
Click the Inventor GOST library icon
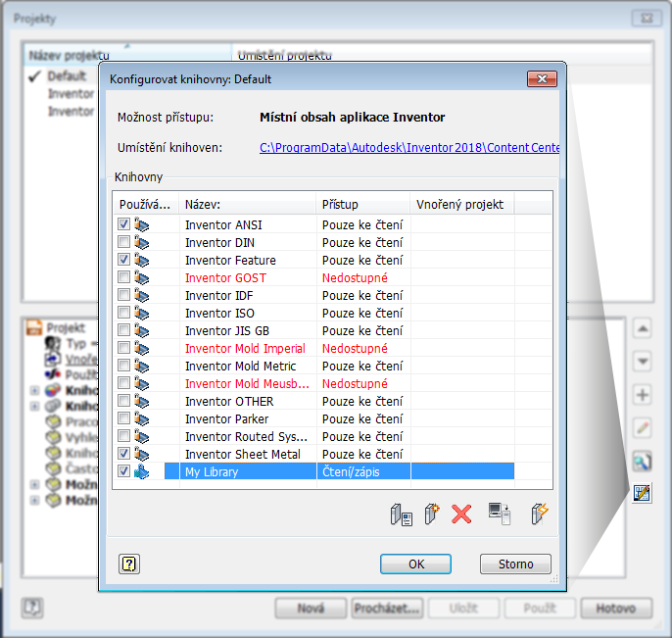point(141,277)
